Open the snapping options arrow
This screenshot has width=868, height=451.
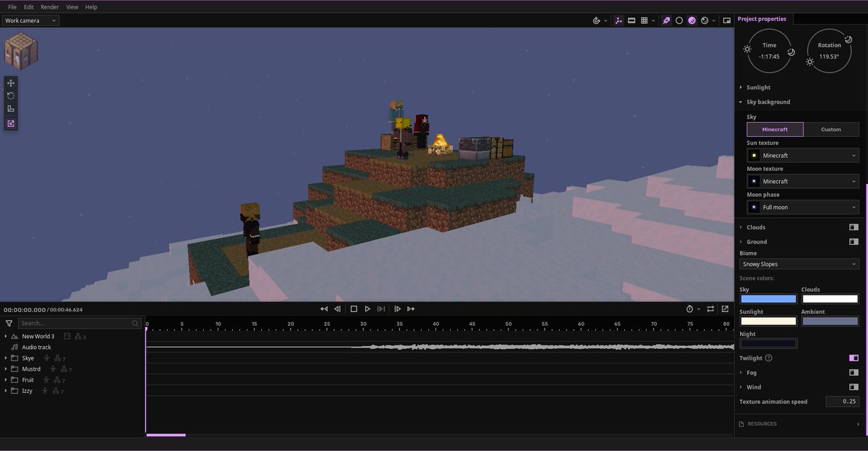[x=605, y=21]
